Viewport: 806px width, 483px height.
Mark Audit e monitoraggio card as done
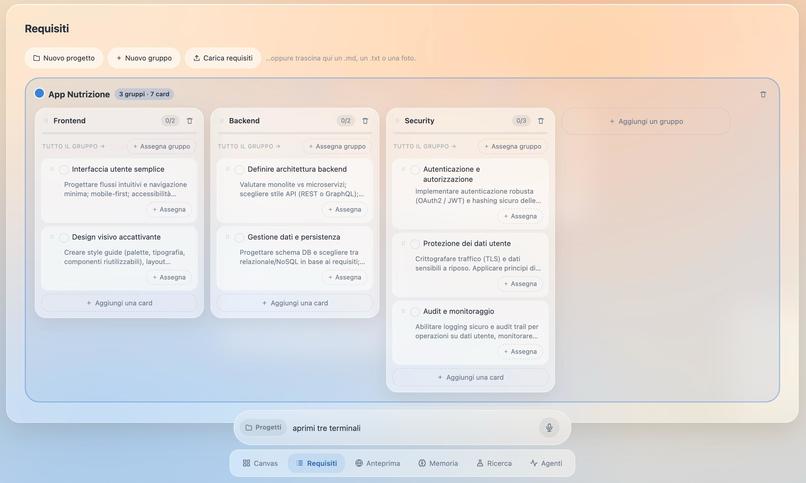415,312
